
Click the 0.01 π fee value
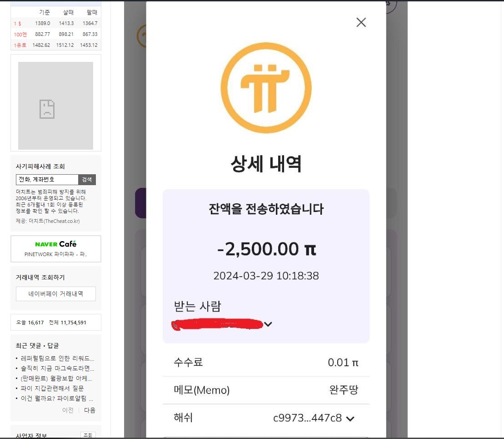[343, 363]
